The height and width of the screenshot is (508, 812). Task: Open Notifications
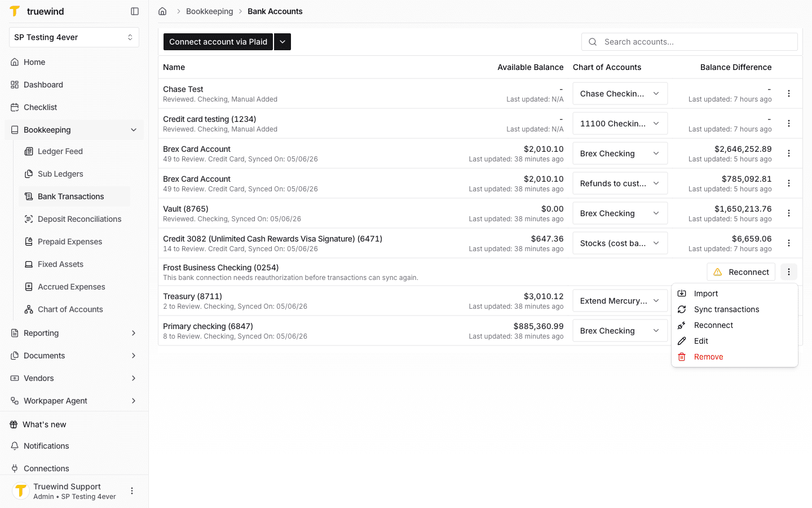pyautogui.click(x=74, y=446)
